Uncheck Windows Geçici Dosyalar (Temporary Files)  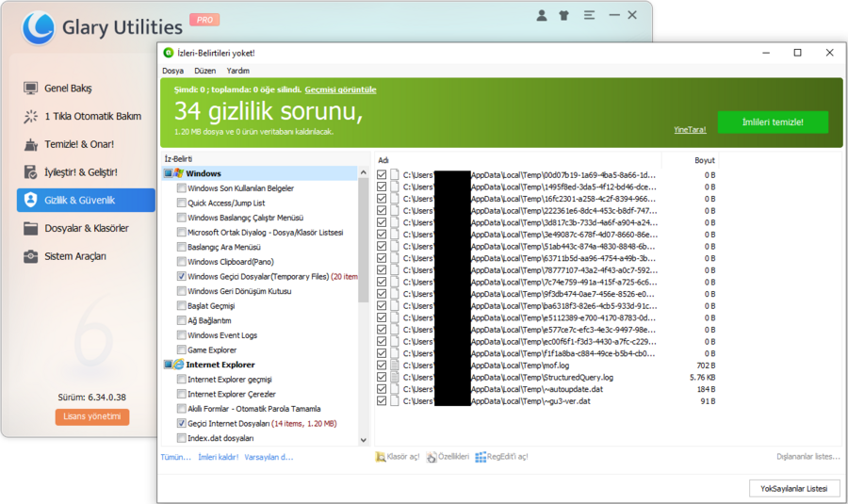point(182,276)
